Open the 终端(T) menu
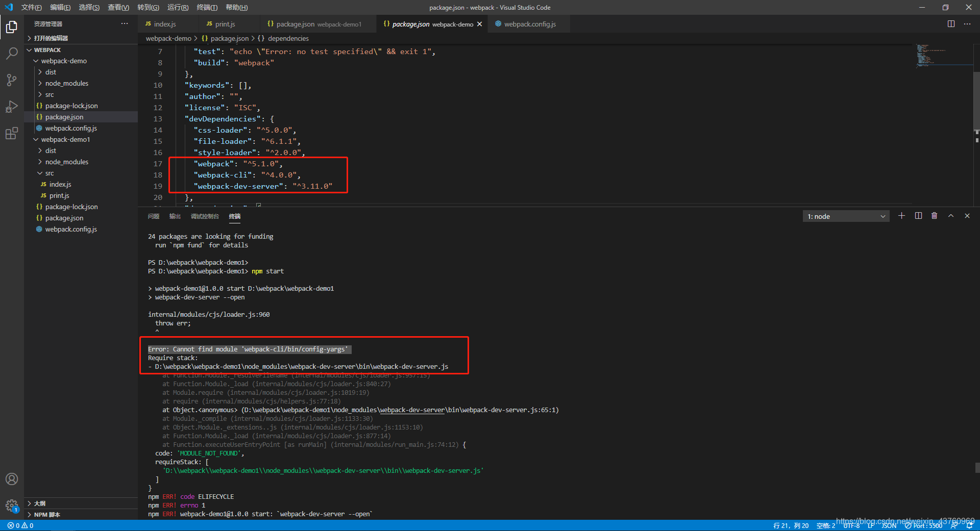Image resolution: width=980 pixels, height=531 pixels. point(207,7)
